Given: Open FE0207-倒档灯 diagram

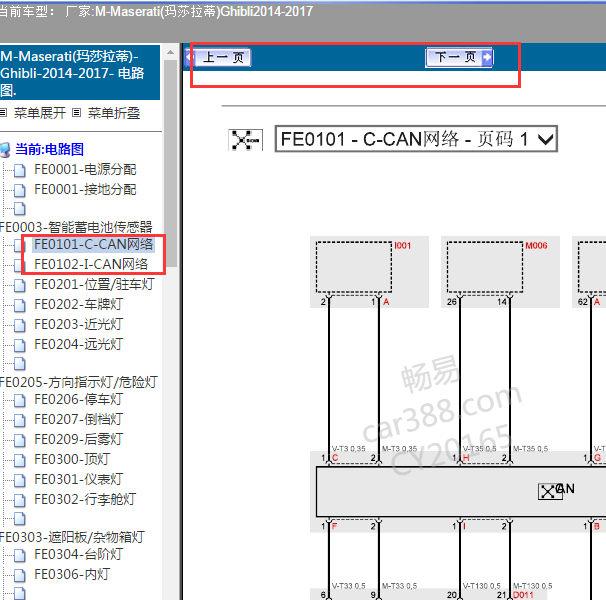Looking at the screenshot, I should (x=78, y=419).
